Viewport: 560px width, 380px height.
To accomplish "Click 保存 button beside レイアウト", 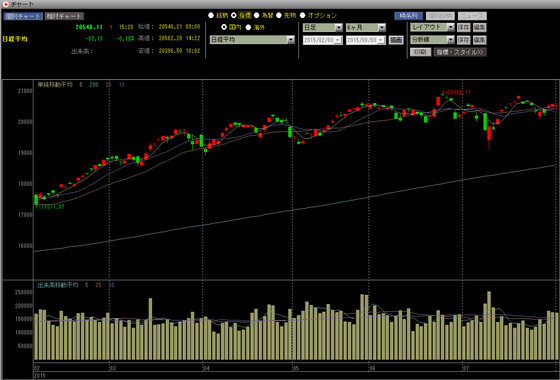I will [x=464, y=27].
